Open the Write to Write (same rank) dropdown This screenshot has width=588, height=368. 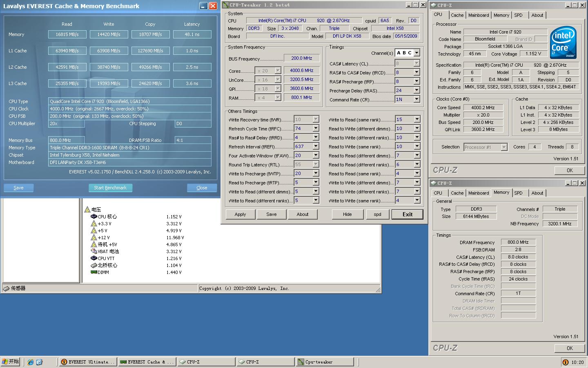click(x=417, y=200)
